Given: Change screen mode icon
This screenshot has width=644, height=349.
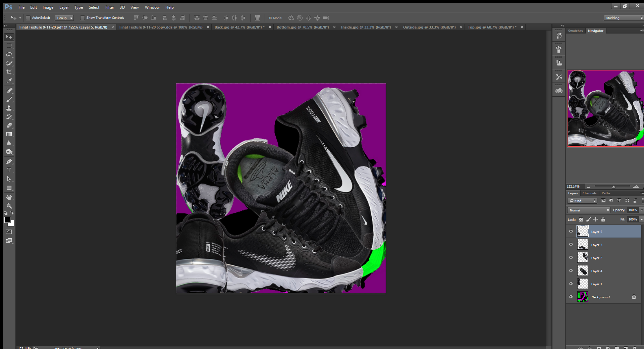Looking at the screenshot, I should coord(9,241).
